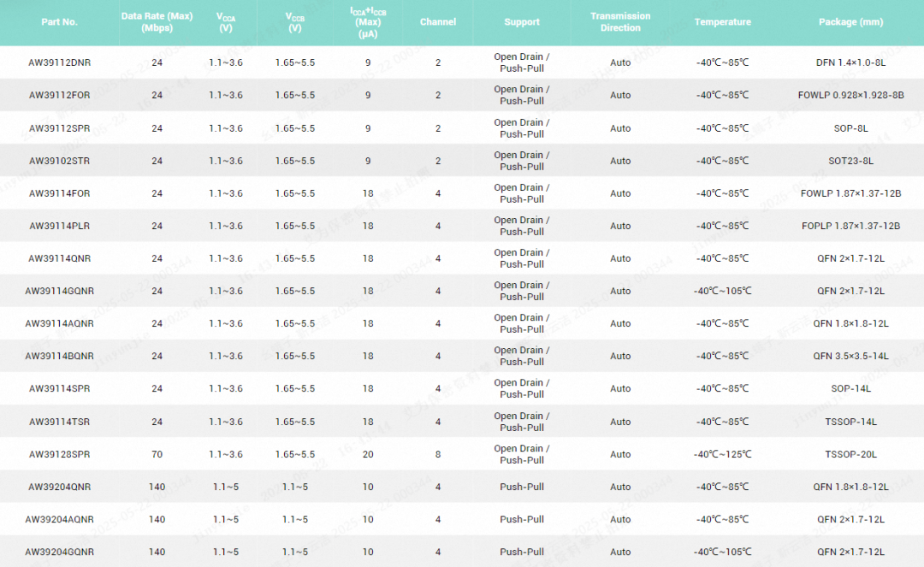Click the TSSOP-20L package cell
Viewport: 924px width, 567px height.
(x=850, y=454)
